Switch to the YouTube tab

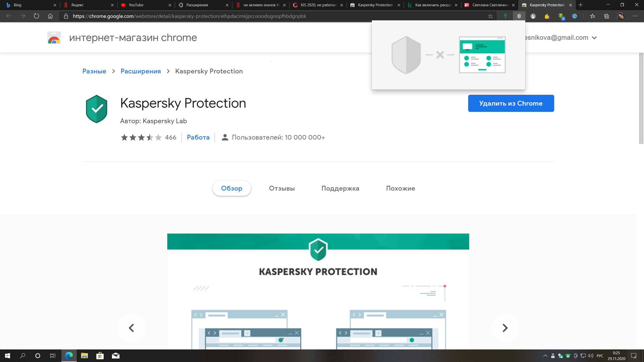click(x=146, y=5)
